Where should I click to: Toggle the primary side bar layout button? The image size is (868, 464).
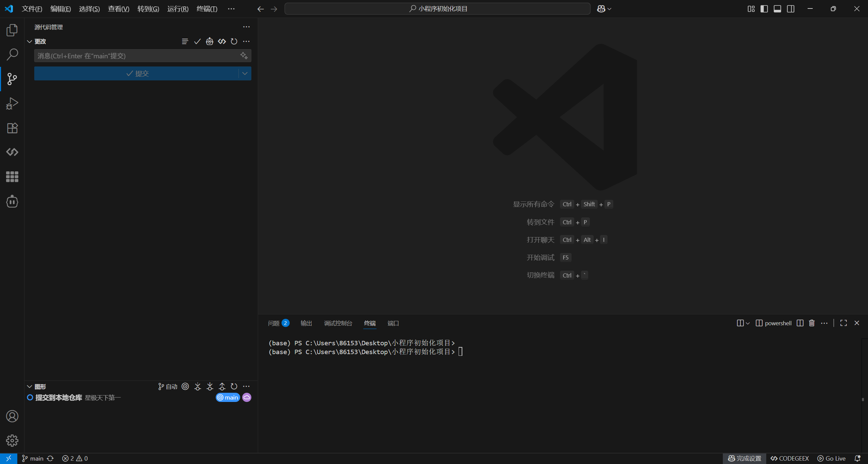coord(764,9)
